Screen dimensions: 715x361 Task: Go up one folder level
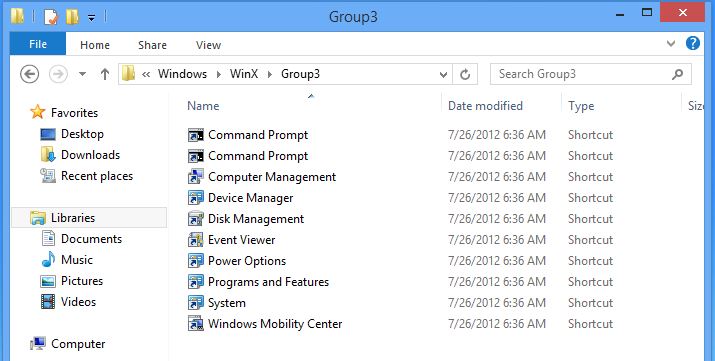[105, 74]
